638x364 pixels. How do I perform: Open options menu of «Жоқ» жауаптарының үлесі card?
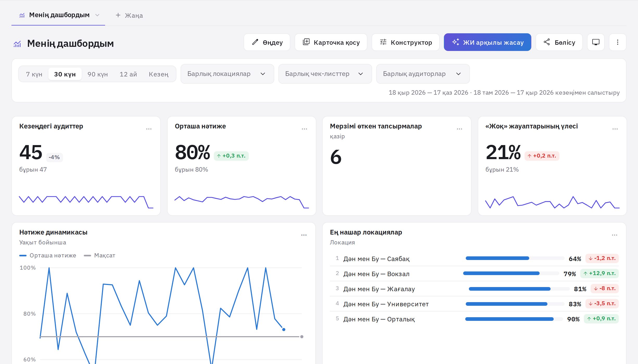click(615, 129)
